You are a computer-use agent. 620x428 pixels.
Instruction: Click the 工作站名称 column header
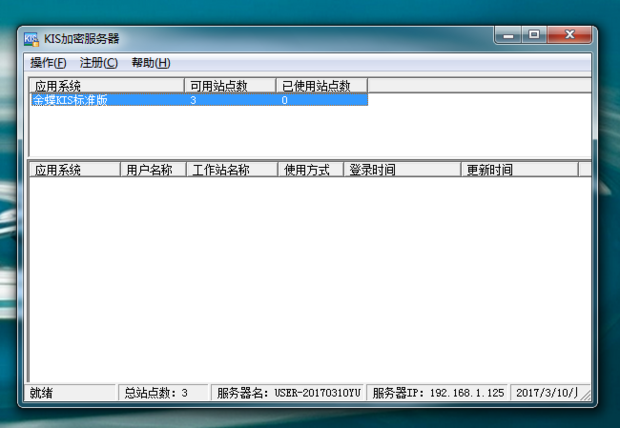(232, 170)
